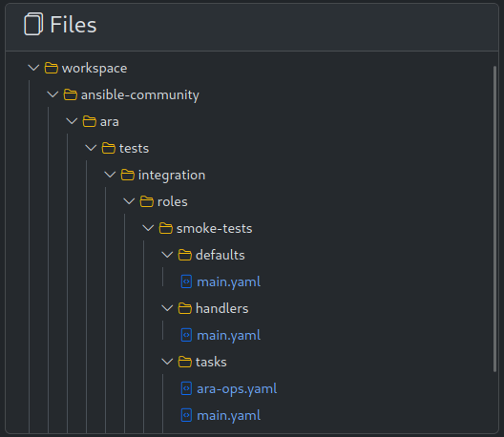The image size is (504, 437).
Task: Open main.yaml in the defaults folder
Action: [228, 282]
